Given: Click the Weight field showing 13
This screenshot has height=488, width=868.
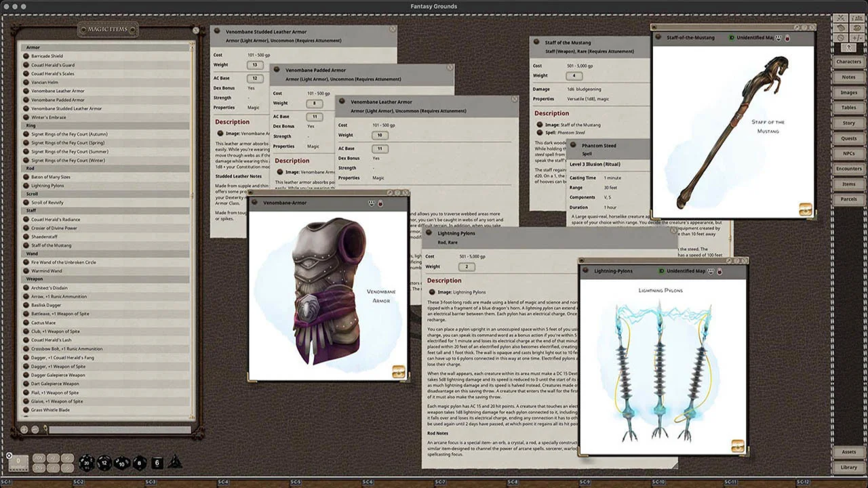Looking at the screenshot, I should [x=255, y=65].
